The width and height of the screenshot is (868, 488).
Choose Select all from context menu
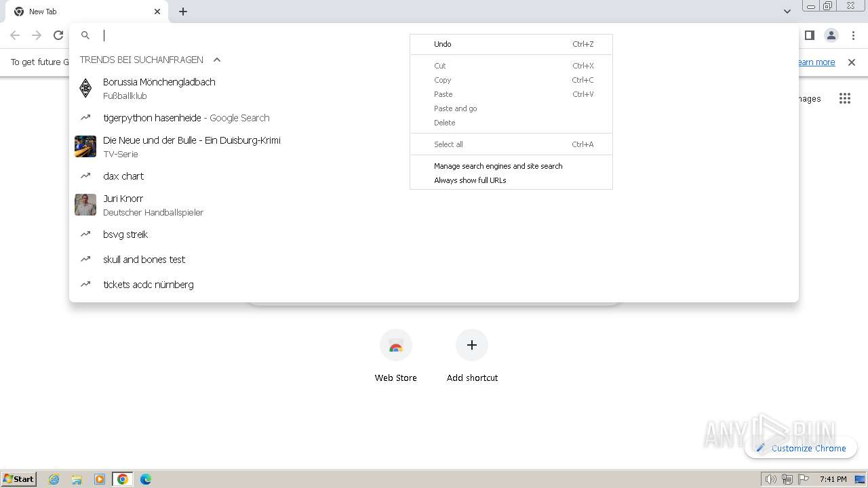click(x=511, y=144)
